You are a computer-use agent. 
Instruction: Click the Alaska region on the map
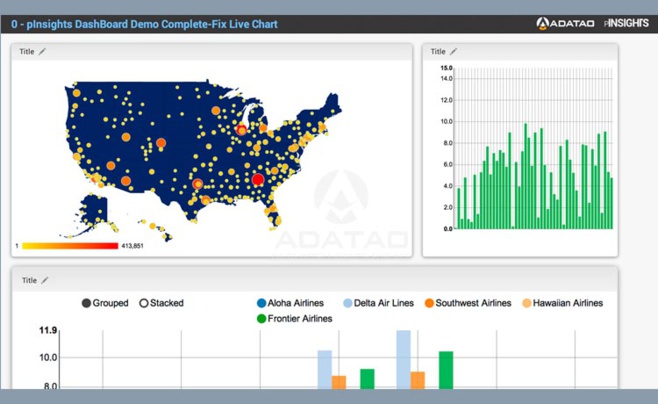(96, 208)
